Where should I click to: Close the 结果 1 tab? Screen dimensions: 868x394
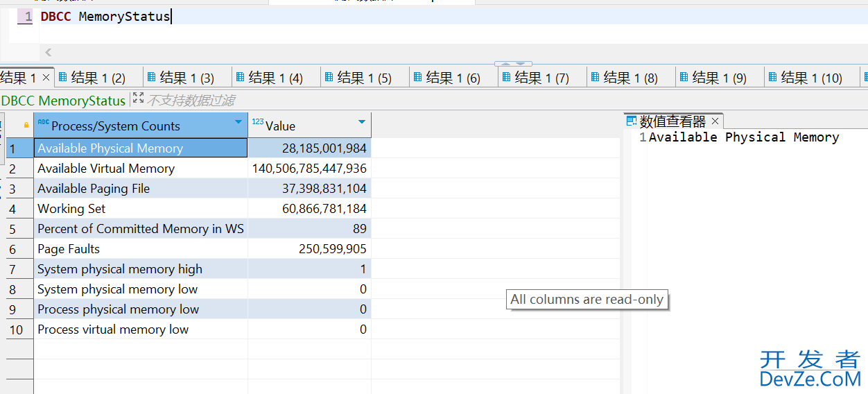46,78
